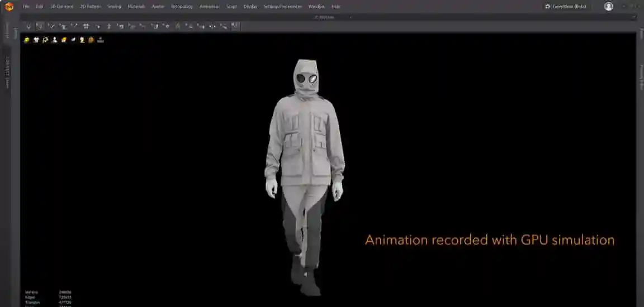The width and height of the screenshot is (644, 307).
Task: Start simulation with the down-arrow Simulate tool
Action: tap(29, 26)
